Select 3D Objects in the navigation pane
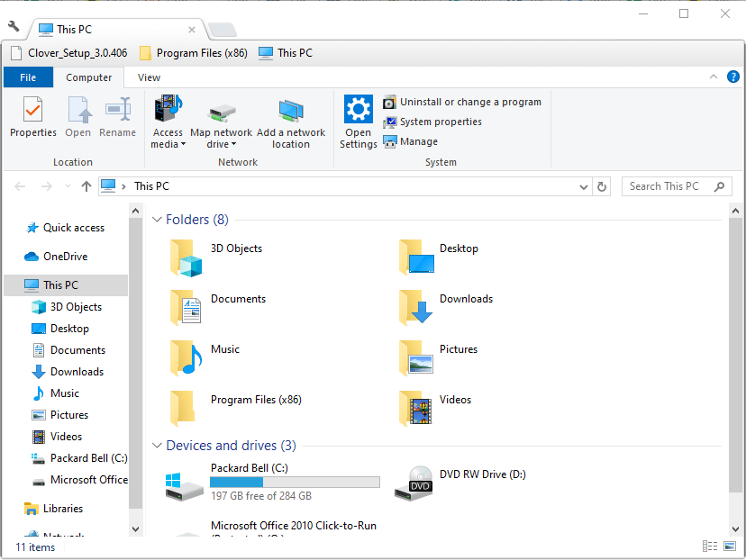746x560 pixels. click(x=67, y=307)
